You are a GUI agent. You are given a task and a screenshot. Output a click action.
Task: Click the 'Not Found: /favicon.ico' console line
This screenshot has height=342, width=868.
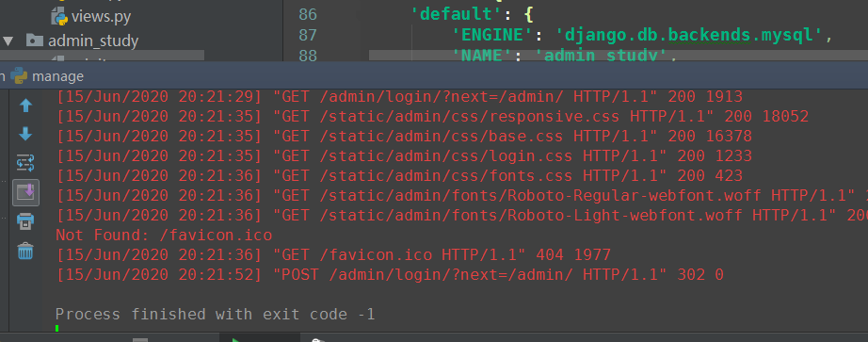coord(164,235)
